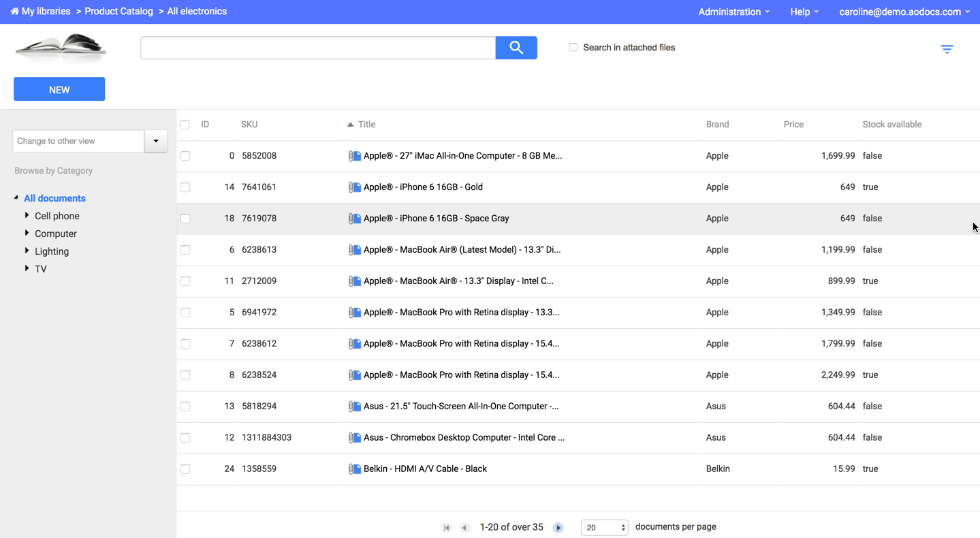
Task: Click the Change to other view field
Action: (x=78, y=141)
